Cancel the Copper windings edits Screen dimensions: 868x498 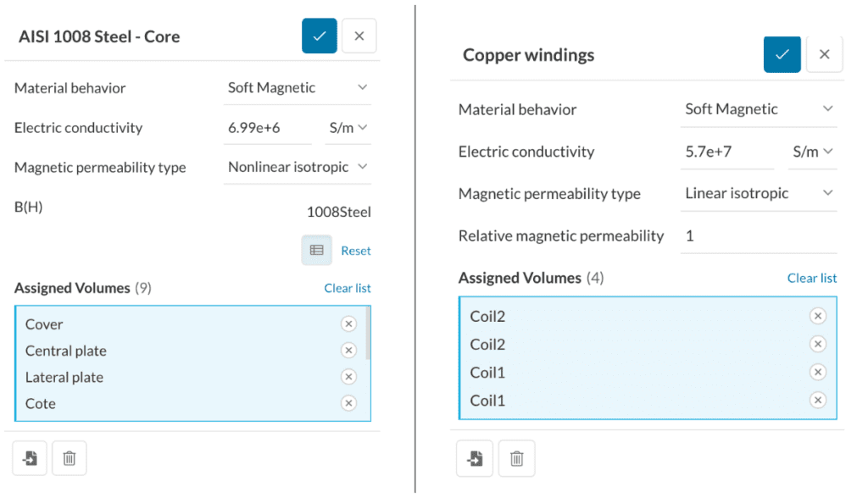[824, 54]
